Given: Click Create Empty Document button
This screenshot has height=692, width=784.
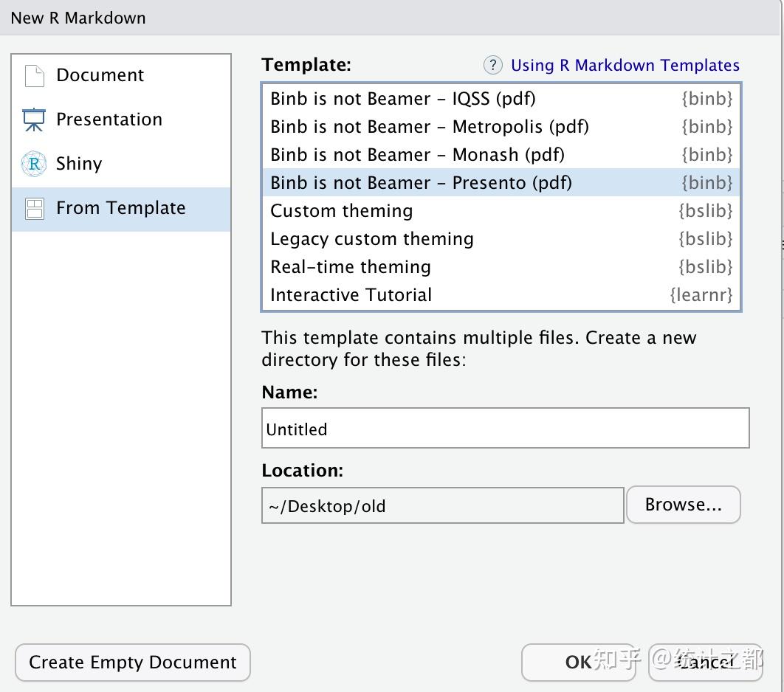Looking at the screenshot, I should pos(133,662).
